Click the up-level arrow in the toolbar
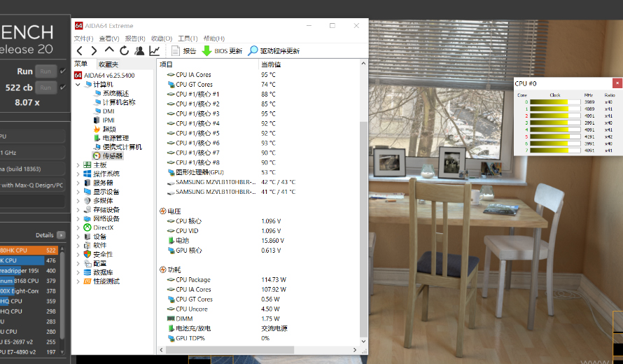The image size is (623, 364). tap(109, 51)
